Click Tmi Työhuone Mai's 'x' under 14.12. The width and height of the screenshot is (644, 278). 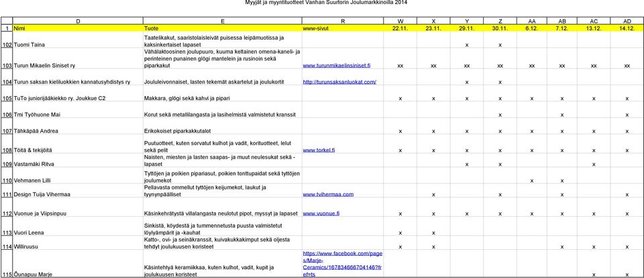coord(627,115)
